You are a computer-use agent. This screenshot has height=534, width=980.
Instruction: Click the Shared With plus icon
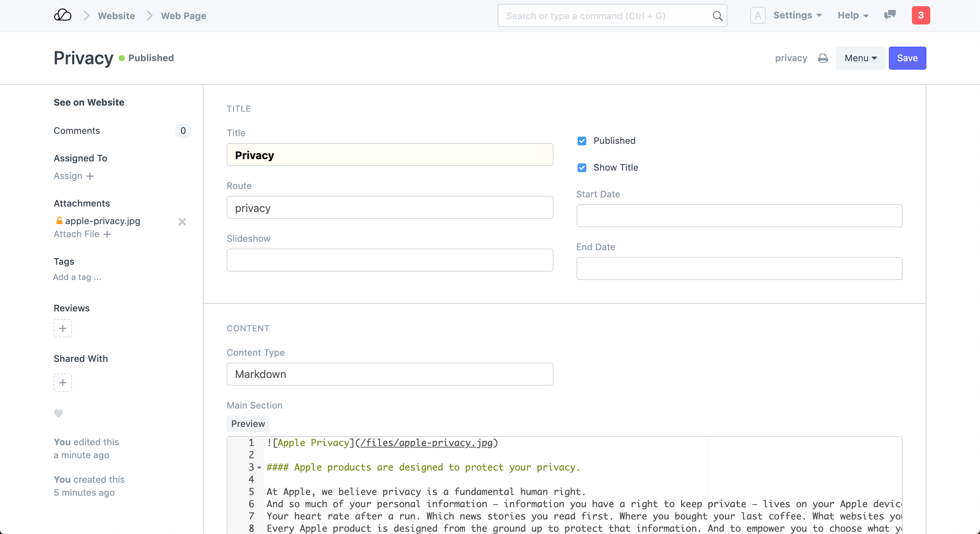click(x=63, y=383)
